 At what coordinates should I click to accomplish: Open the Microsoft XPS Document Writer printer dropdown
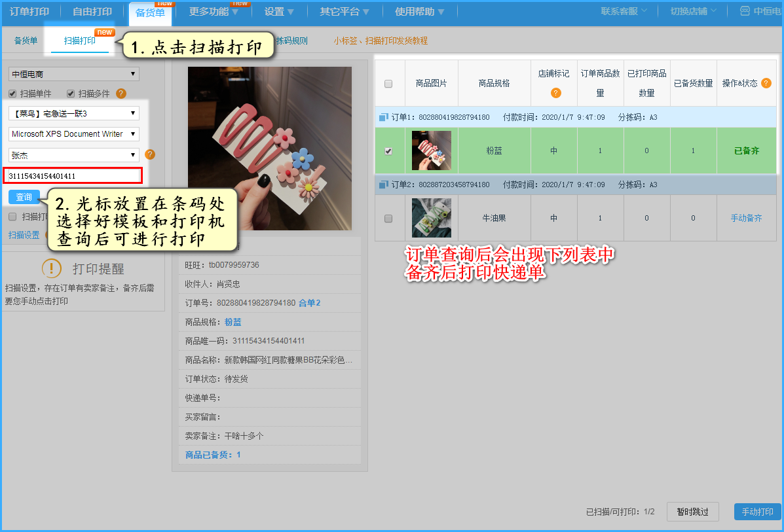point(73,134)
